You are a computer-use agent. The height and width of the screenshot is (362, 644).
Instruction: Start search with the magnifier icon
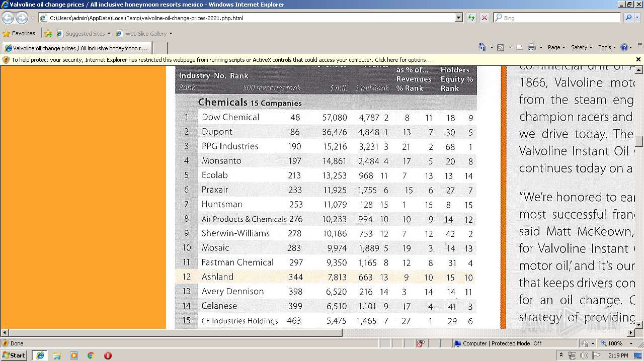628,18
